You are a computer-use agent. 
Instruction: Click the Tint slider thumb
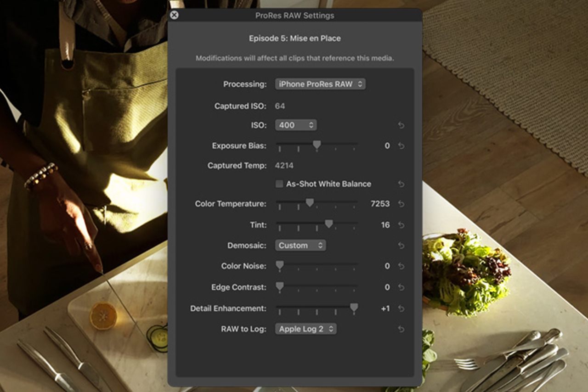point(328,224)
